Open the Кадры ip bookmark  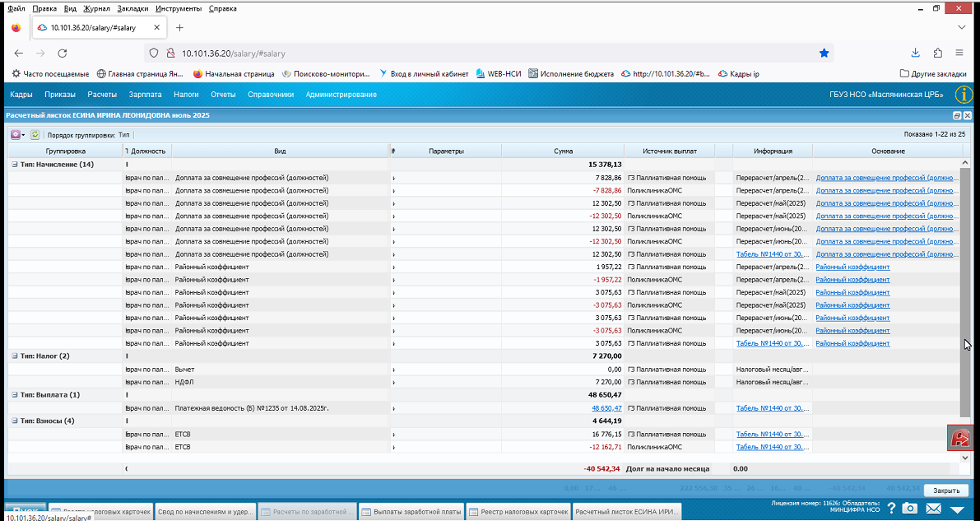click(739, 74)
